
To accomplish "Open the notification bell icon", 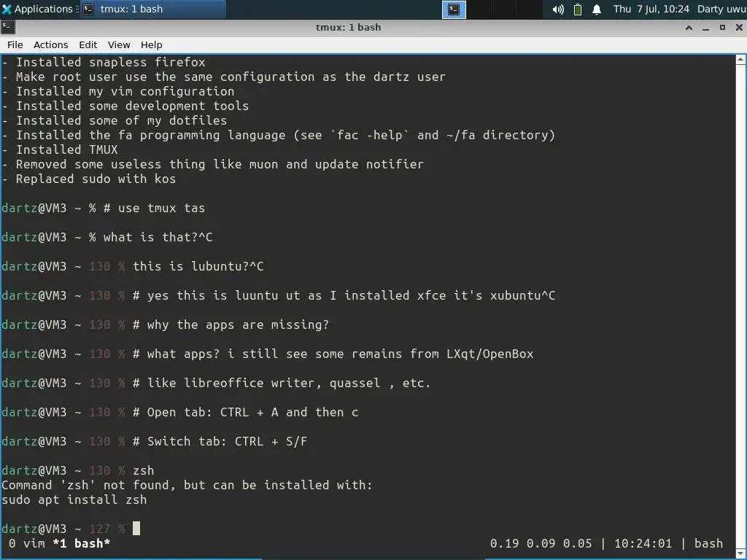I will coord(597,9).
